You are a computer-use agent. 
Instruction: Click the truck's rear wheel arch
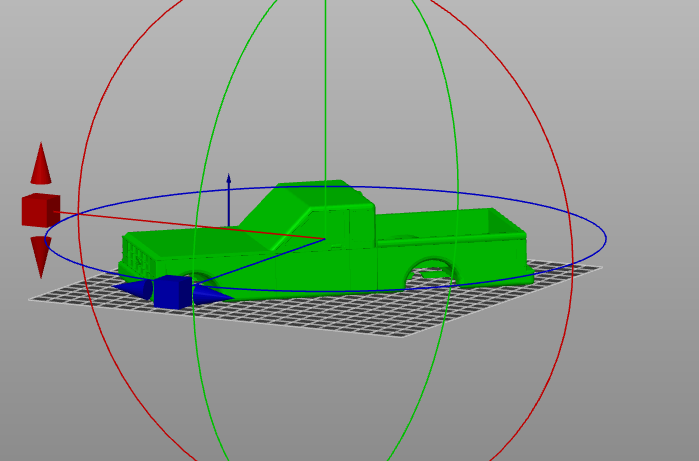432,264
